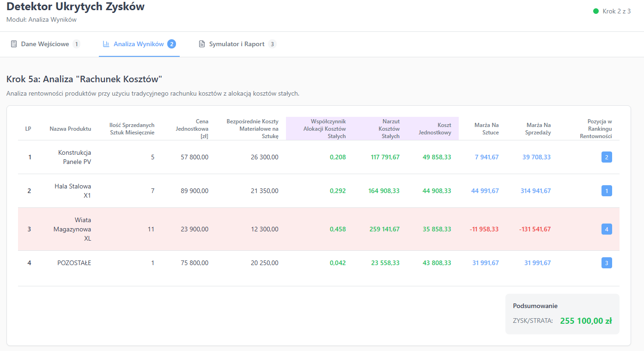Viewport: 644px width, 351px height.
Task: Click the negative margin value -131 541,67
Action: pyautogui.click(x=535, y=229)
